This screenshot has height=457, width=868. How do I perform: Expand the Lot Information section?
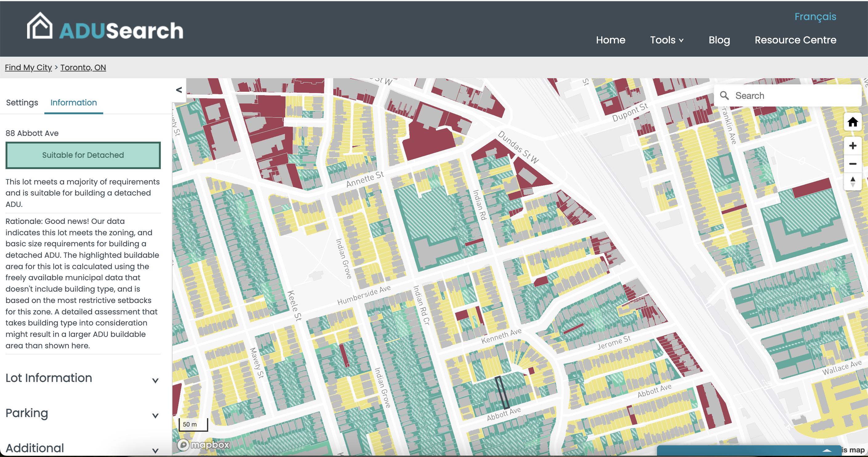(155, 381)
